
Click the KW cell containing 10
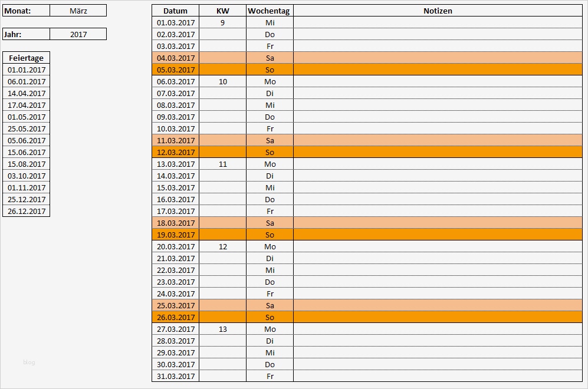[222, 81]
